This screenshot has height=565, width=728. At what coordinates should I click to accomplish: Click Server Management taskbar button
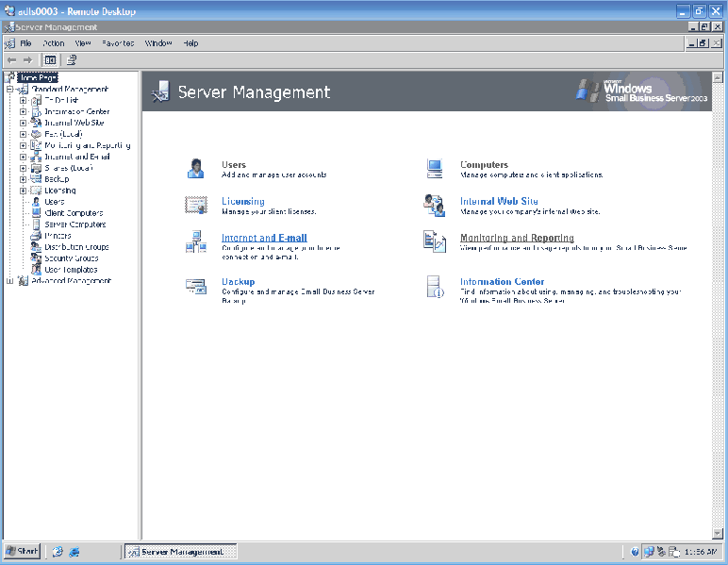coord(181,552)
